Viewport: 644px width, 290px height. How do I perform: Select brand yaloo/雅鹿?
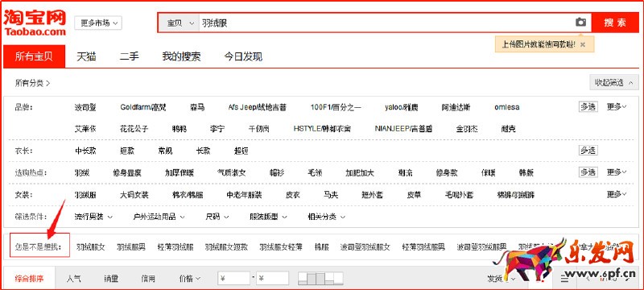coord(401,108)
